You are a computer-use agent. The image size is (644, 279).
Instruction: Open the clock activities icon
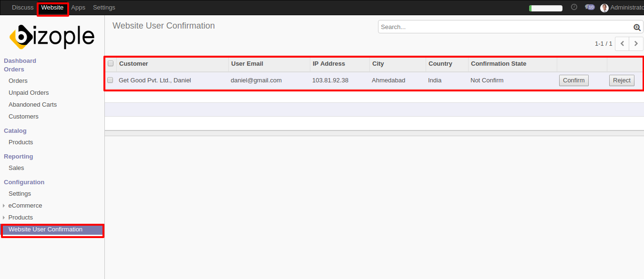[574, 7]
